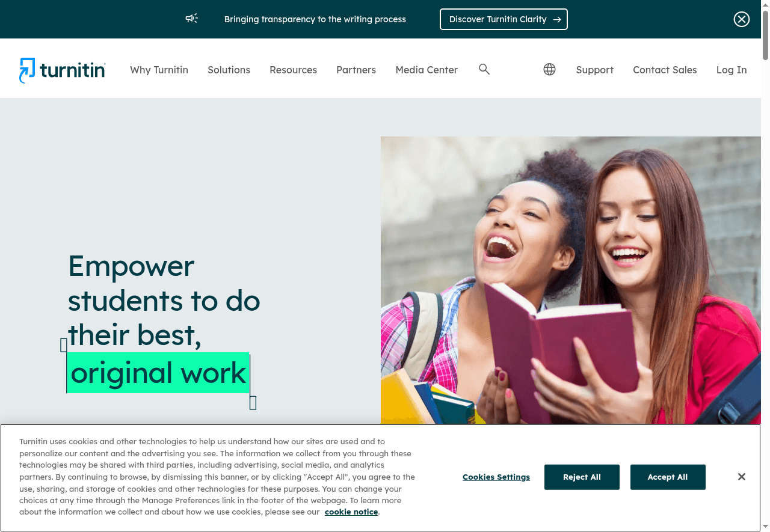Open the Partners menu item
770x532 pixels.
pos(356,70)
